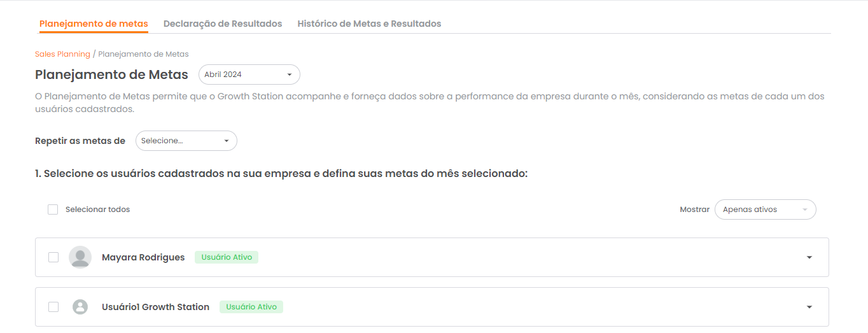
Task: Expand Usuário1 Growth Station row chevron
Action: (809, 307)
